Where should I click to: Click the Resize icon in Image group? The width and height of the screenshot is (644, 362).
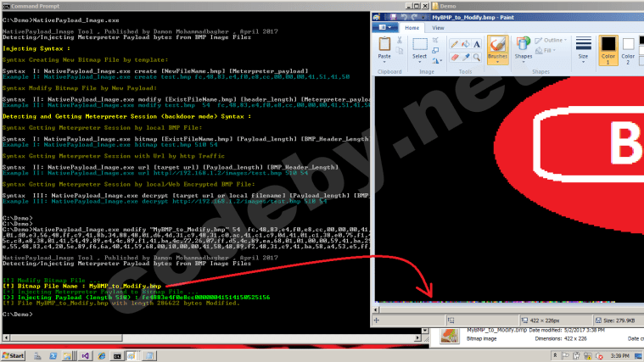tap(435, 50)
